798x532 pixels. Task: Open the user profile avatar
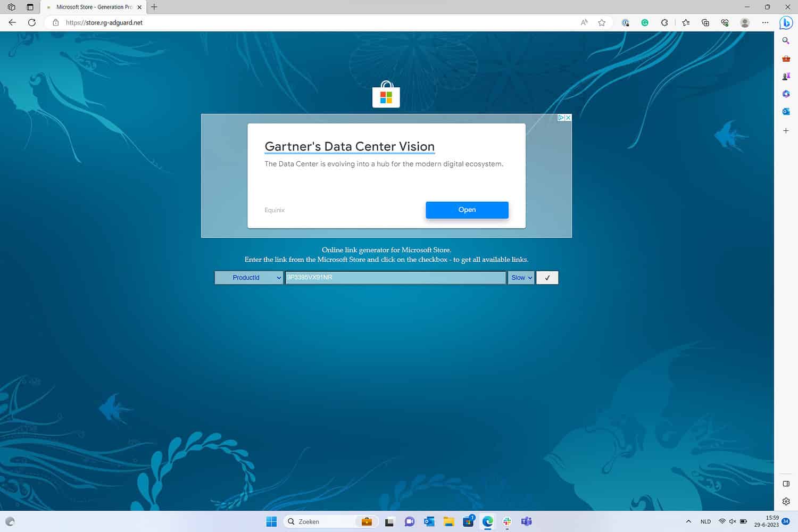point(745,22)
